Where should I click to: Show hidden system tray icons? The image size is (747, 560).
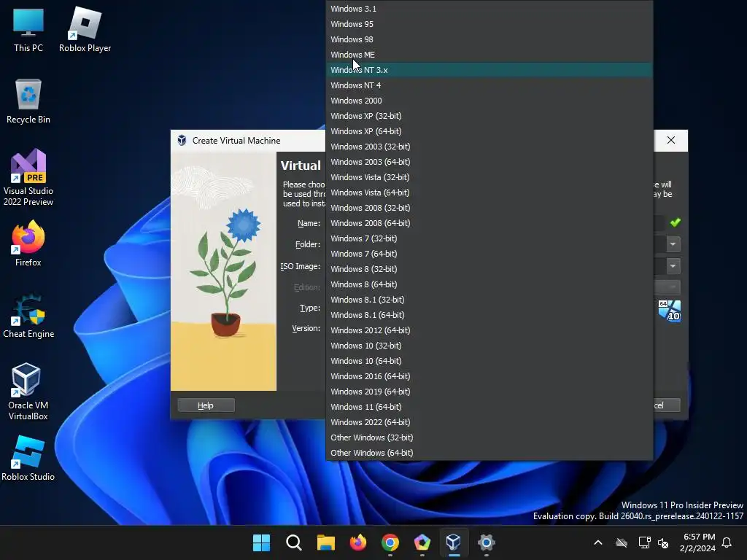click(x=598, y=542)
